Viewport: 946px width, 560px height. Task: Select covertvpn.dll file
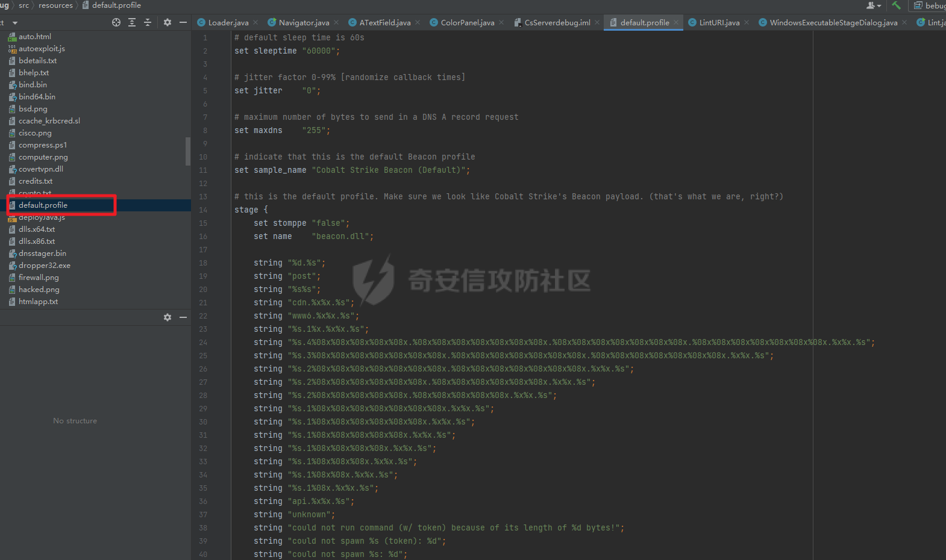41,169
